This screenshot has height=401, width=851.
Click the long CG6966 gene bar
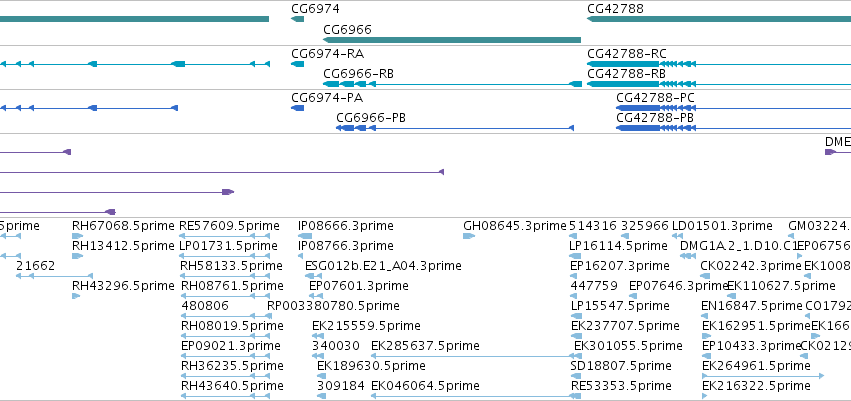[x=452, y=40]
